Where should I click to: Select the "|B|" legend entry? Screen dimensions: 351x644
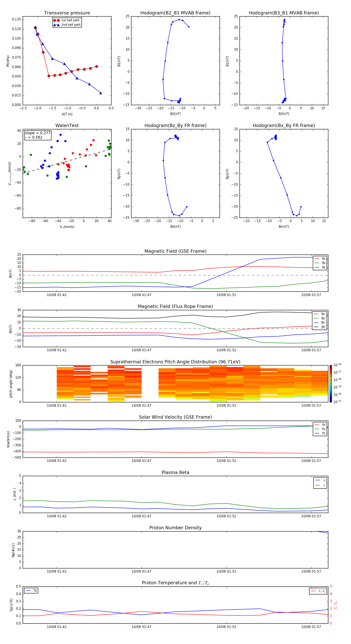coord(320,327)
